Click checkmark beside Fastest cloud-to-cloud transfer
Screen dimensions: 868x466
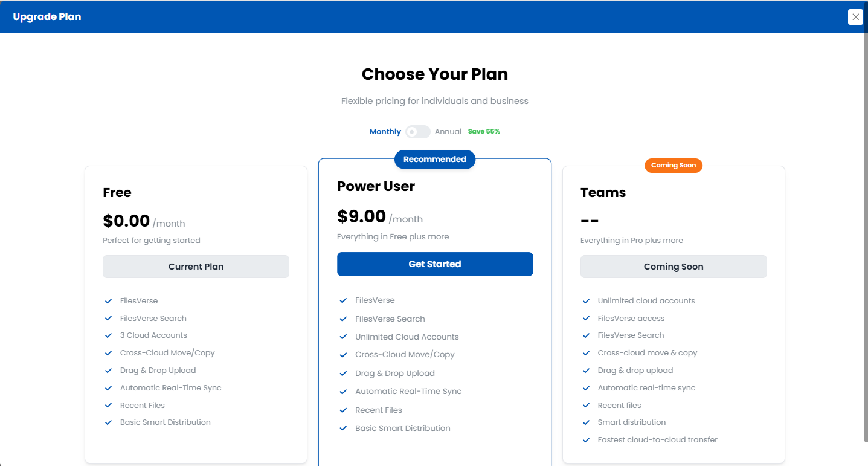586,440
